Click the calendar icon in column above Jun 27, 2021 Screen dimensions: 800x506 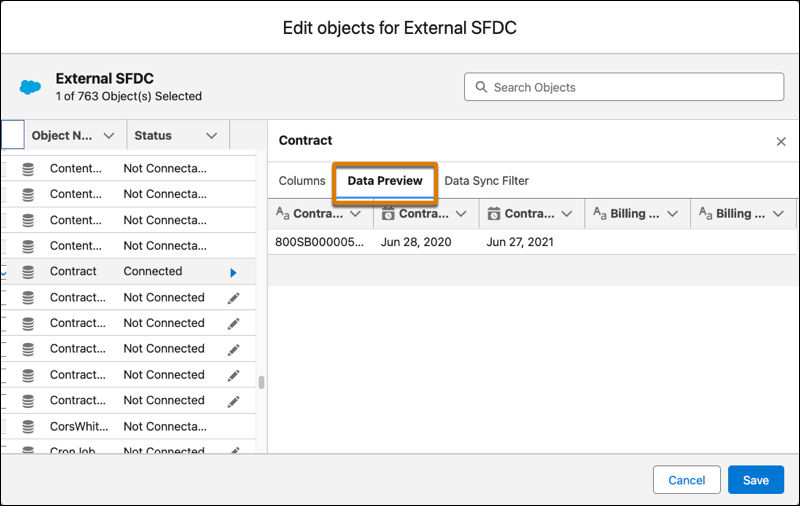[494, 214]
